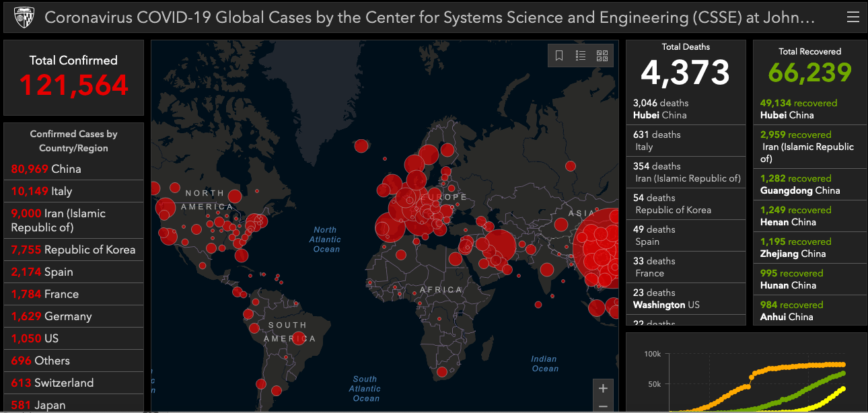Image resolution: width=868 pixels, height=413 pixels.
Task: Select China in the confirmed cases list
Action: pyautogui.click(x=46, y=169)
